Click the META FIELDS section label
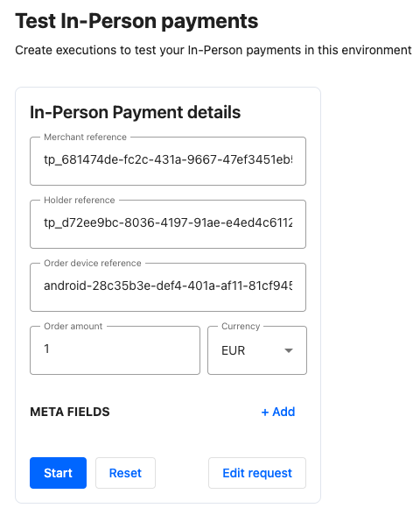 [70, 412]
